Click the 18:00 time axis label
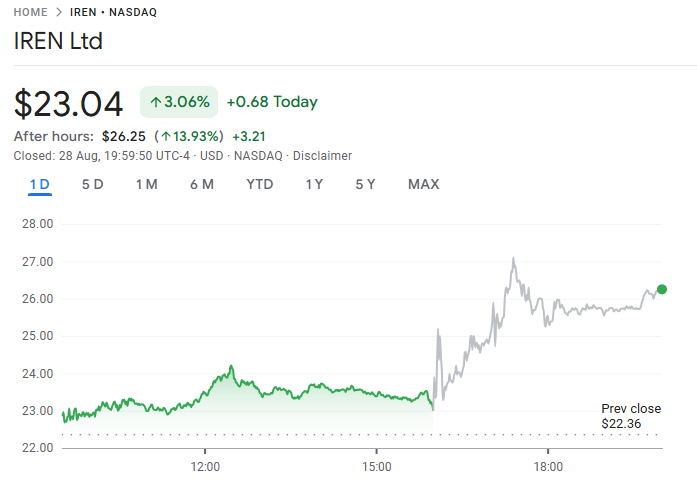The width and height of the screenshot is (697, 497). 548,467
